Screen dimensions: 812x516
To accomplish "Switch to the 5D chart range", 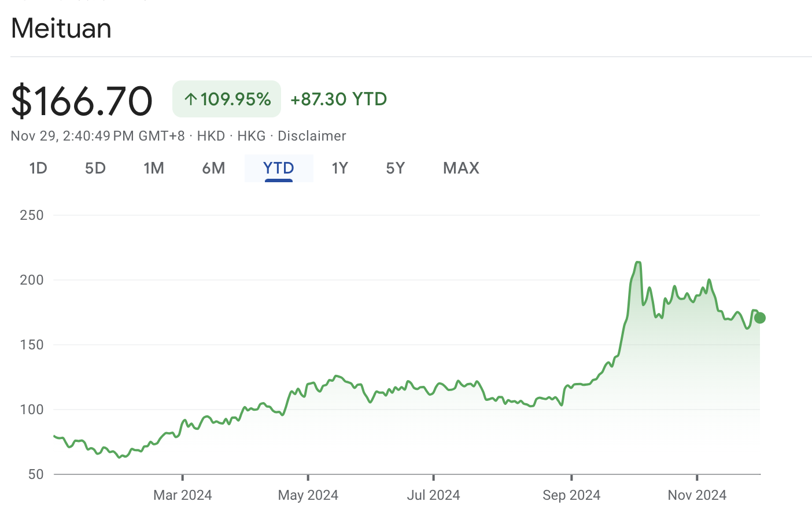I will [95, 168].
